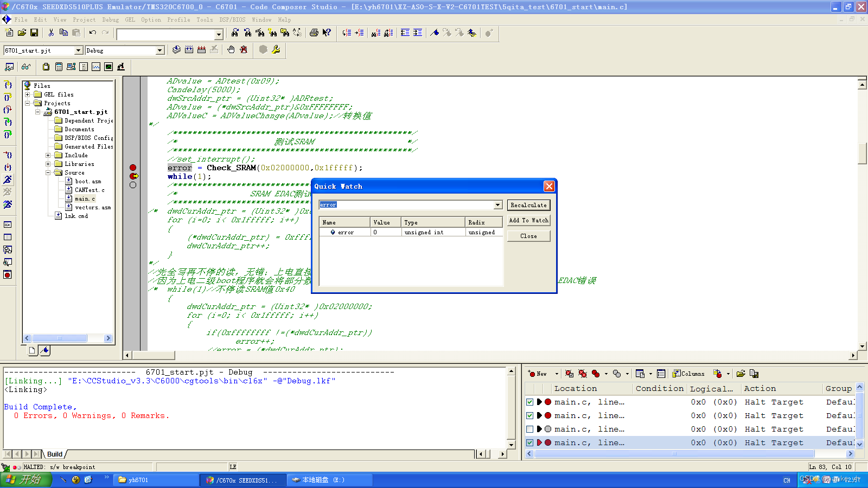Click the breakpoint manager open folder icon

741,374
